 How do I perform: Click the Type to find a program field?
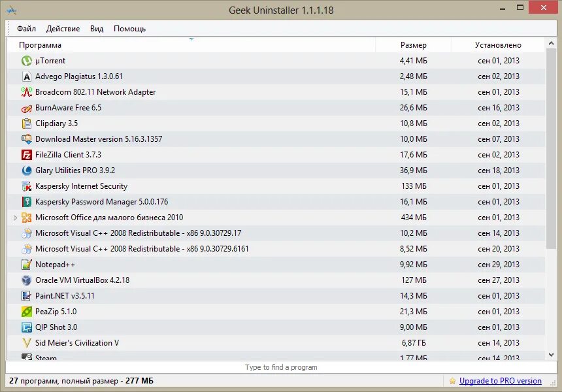[x=281, y=367]
